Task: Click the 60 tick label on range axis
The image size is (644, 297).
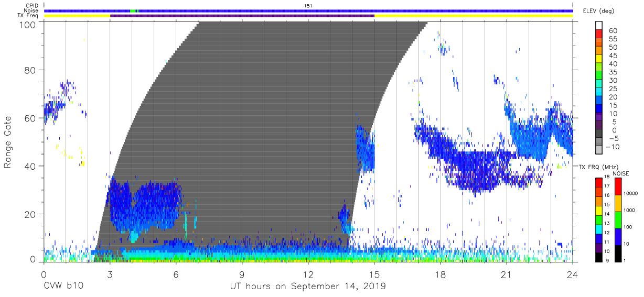Action: (x=31, y=118)
